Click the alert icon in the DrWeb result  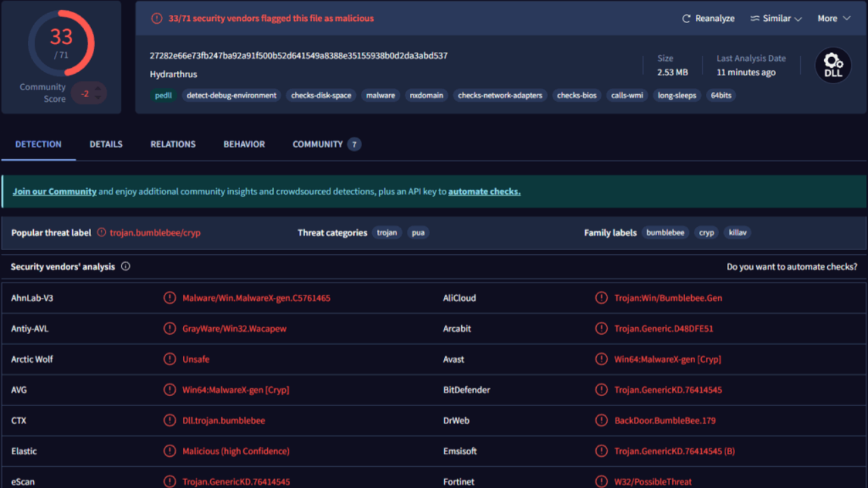(601, 420)
